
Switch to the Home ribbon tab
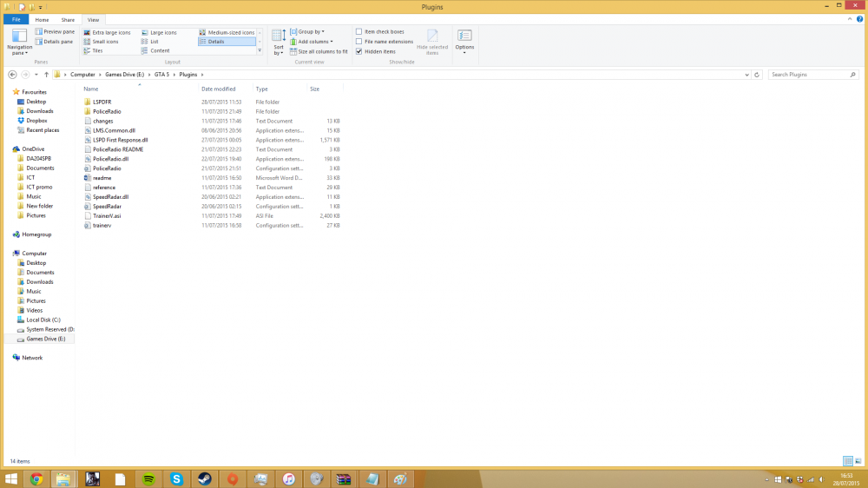[x=42, y=19]
